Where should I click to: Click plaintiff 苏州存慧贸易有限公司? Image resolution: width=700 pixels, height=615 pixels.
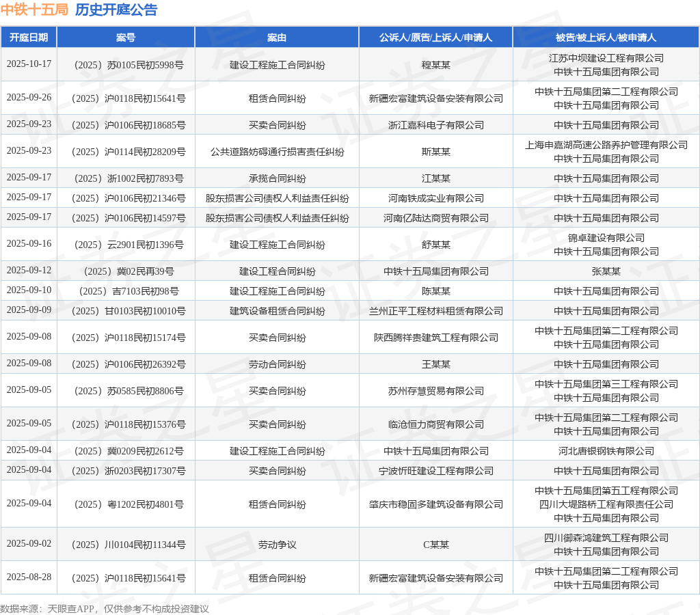tap(436, 392)
